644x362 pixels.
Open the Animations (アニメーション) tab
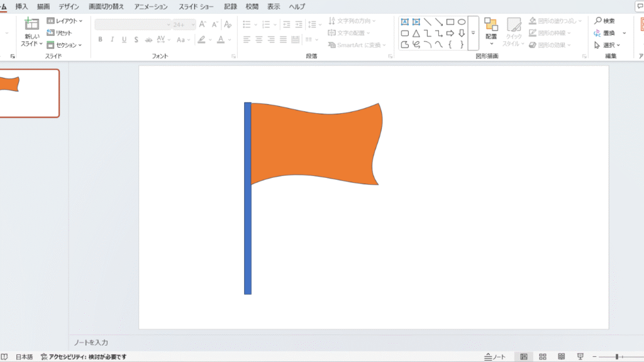[151, 6]
